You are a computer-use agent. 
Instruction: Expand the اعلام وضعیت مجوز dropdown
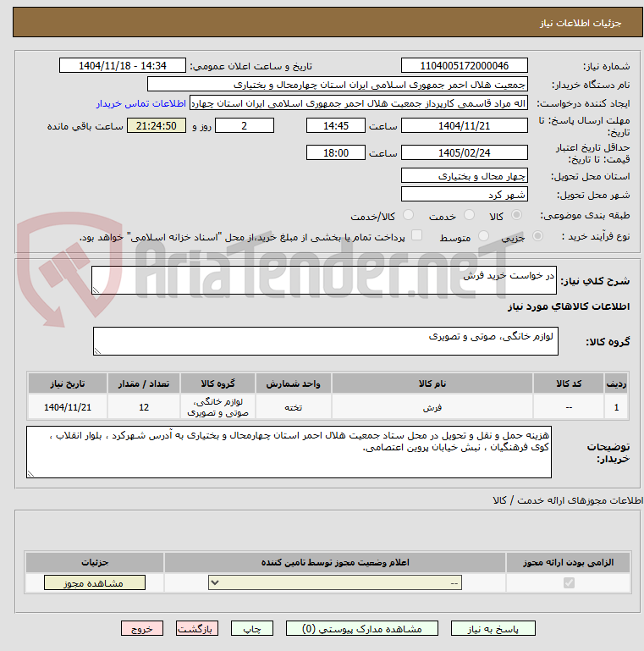pyautogui.click(x=335, y=582)
